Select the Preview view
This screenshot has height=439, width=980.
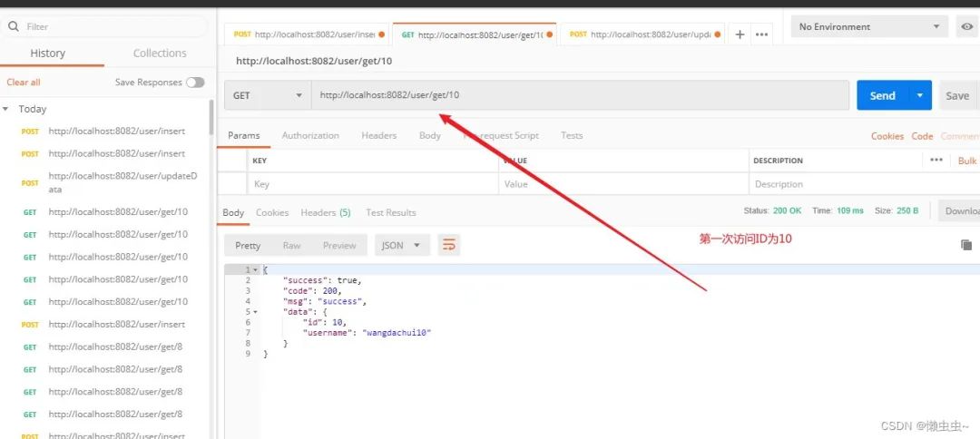339,246
